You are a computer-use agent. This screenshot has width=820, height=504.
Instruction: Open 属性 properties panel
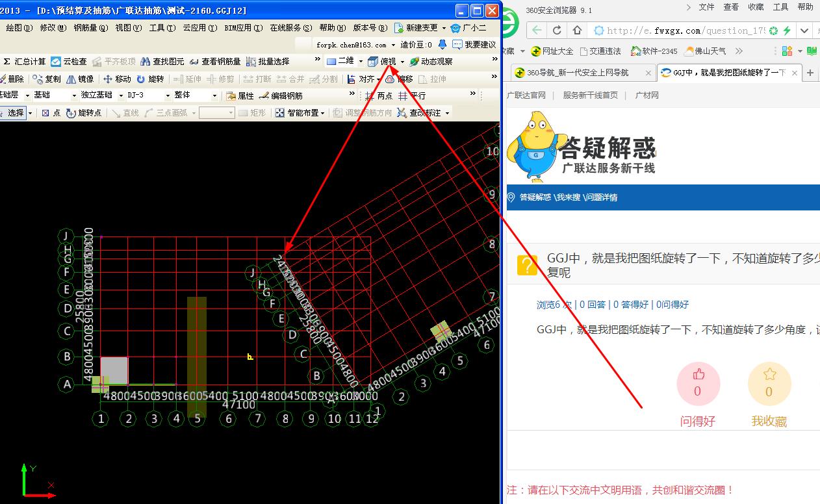coord(240,95)
